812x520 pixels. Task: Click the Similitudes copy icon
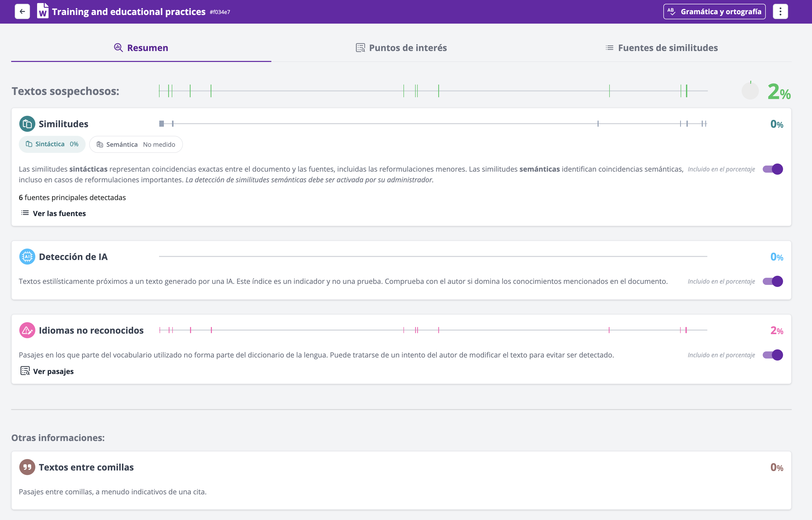click(27, 124)
